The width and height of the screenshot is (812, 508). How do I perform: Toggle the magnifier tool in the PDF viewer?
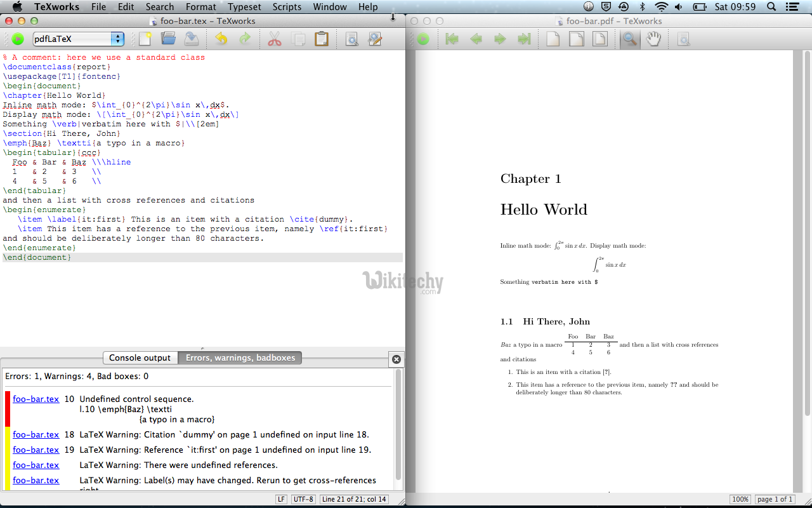coord(629,39)
